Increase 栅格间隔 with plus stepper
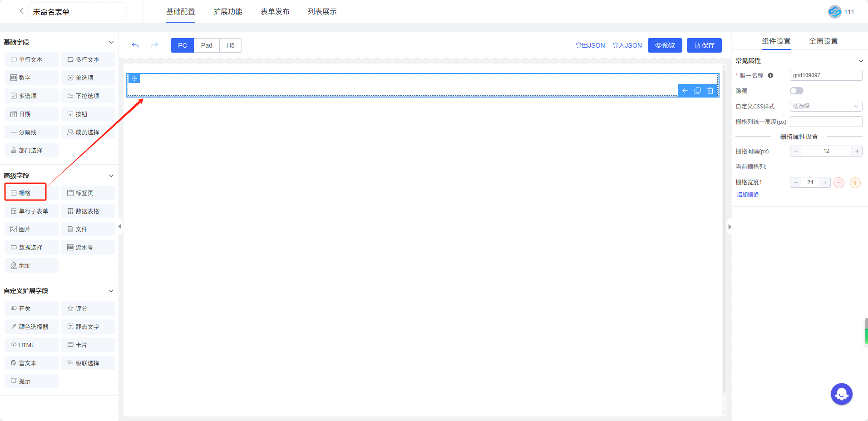Screen dimensions: 868x421 (x=857, y=151)
